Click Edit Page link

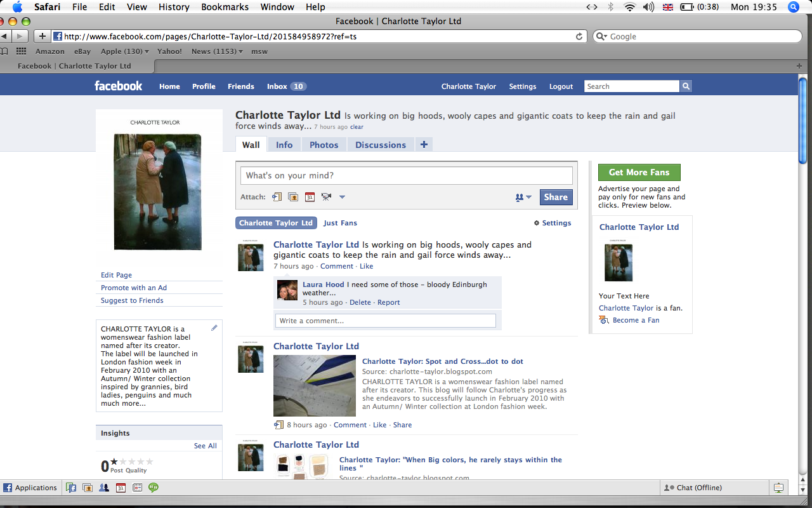click(117, 275)
